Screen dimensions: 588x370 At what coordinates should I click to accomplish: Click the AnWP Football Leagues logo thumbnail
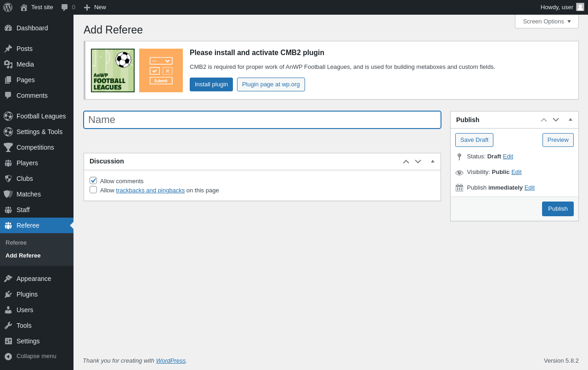point(113,70)
